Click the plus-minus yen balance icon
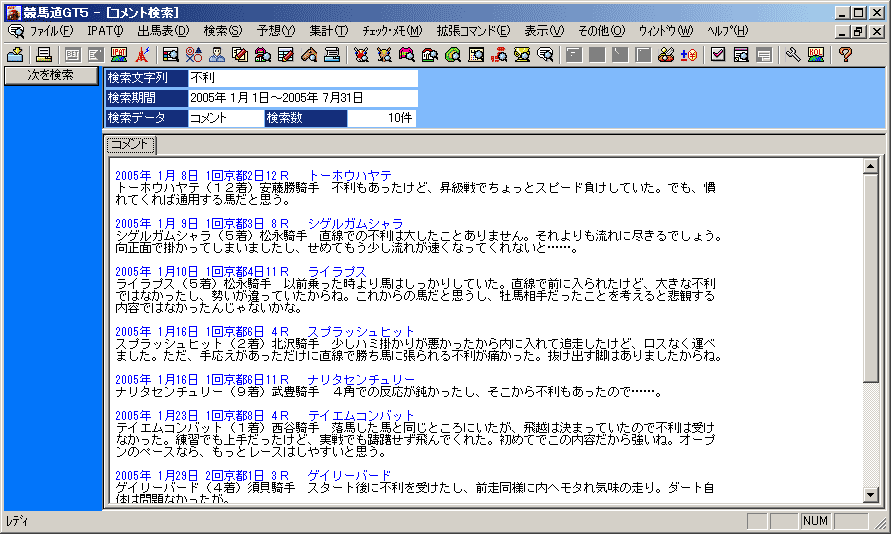891x534 pixels. pos(688,54)
